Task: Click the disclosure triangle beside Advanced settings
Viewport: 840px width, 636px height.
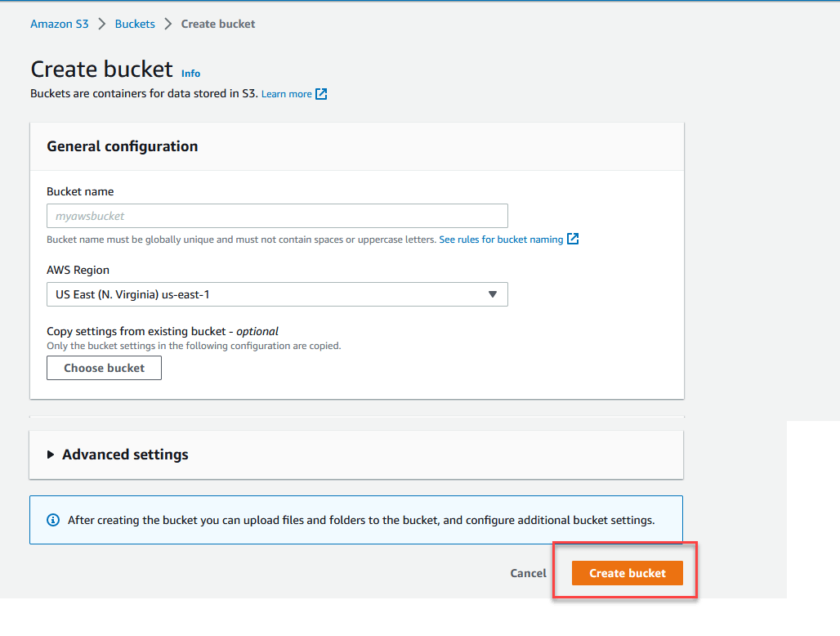Action: 51,455
